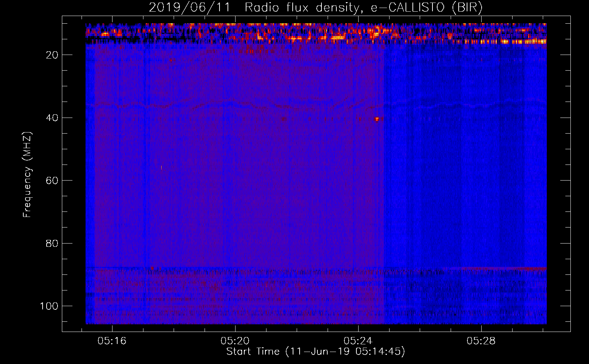589x364 pixels.
Task: Click the '05:24' time tick label
Action: click(x=358, y=341)
